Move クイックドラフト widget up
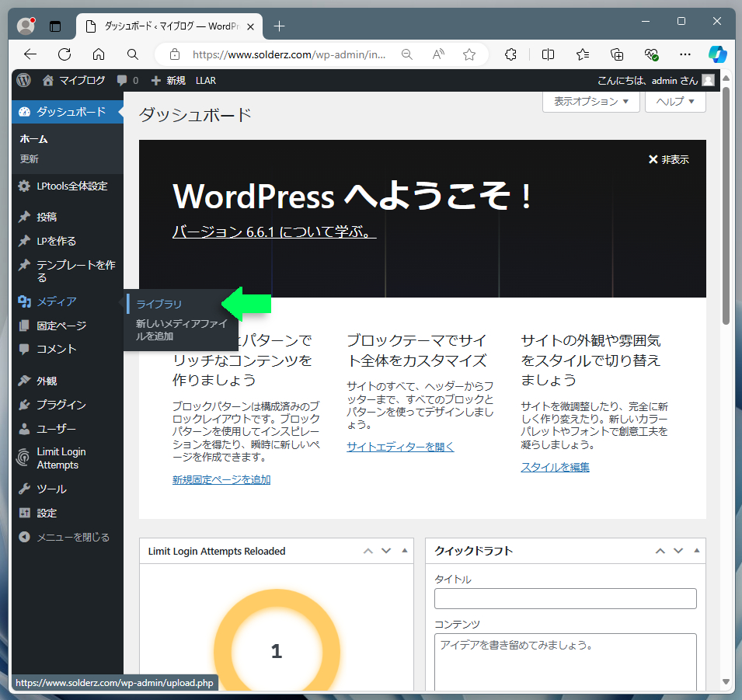The width and height of the screenshot is (742, 700). tap(660, 551)
